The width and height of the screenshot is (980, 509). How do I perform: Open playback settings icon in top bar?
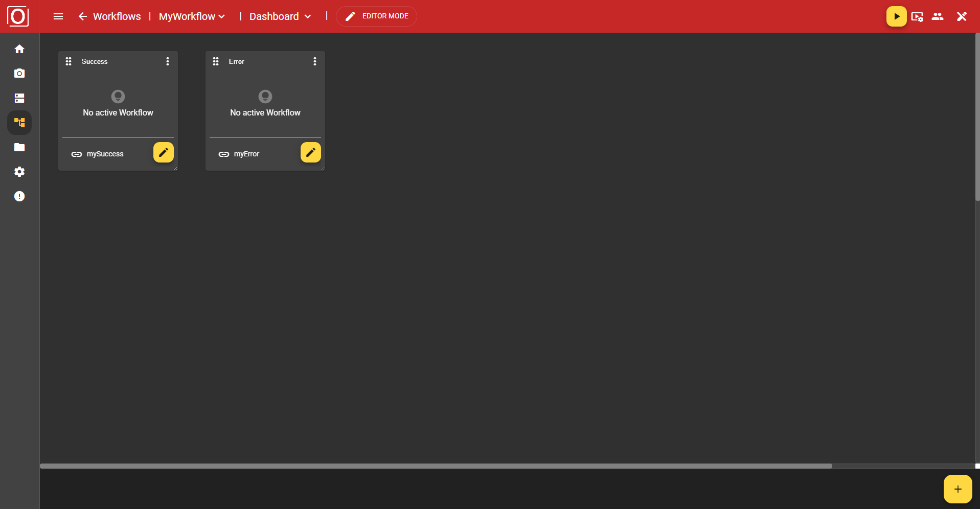point(918,16)
